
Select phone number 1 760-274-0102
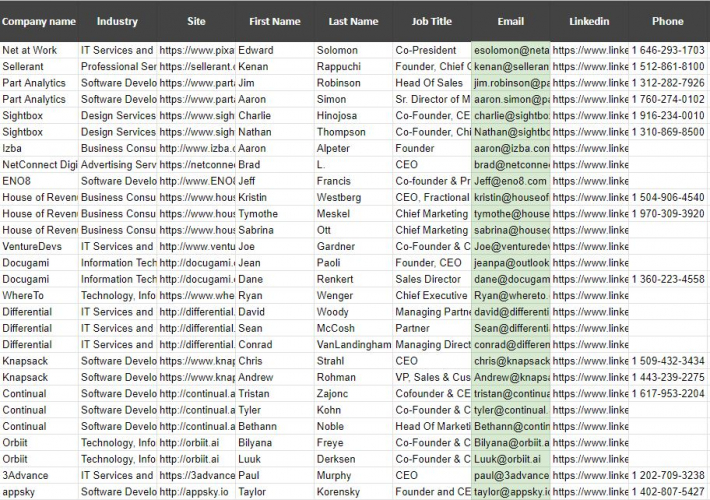668,99
